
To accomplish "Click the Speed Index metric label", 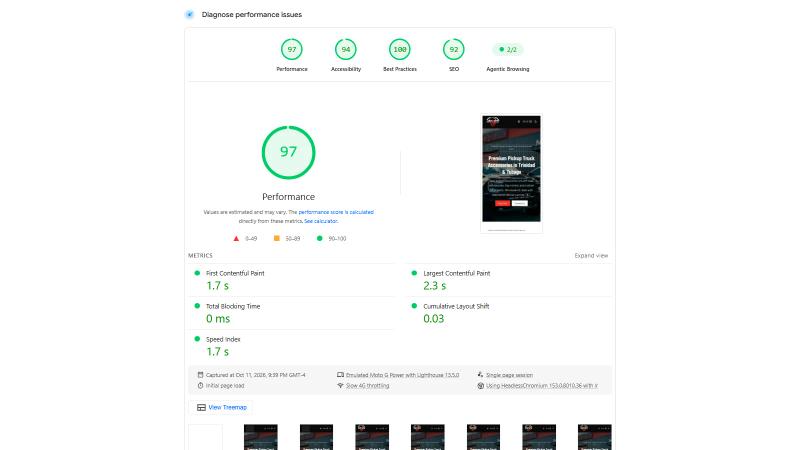I will coord(223,339).
